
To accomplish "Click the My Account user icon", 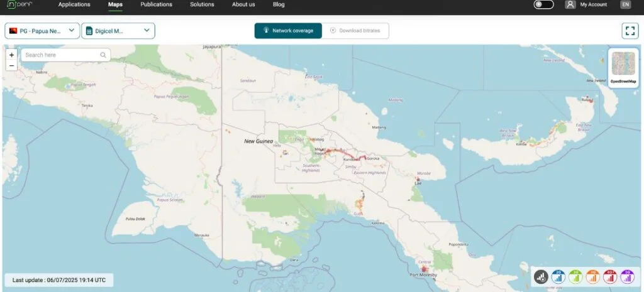I will (x=570, y=4).
